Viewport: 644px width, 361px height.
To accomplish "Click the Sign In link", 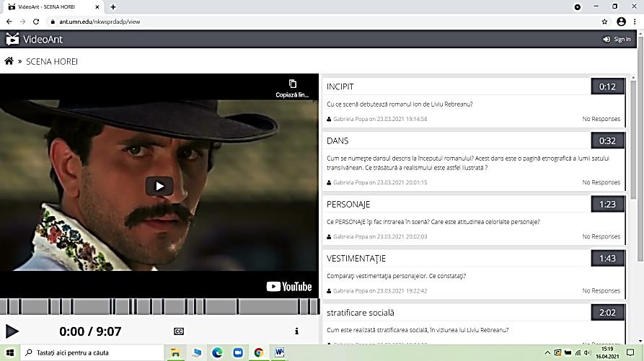I will (617, 39).
